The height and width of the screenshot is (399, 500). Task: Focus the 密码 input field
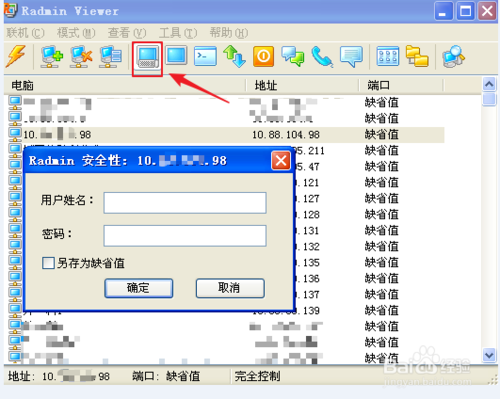(185, 236)
